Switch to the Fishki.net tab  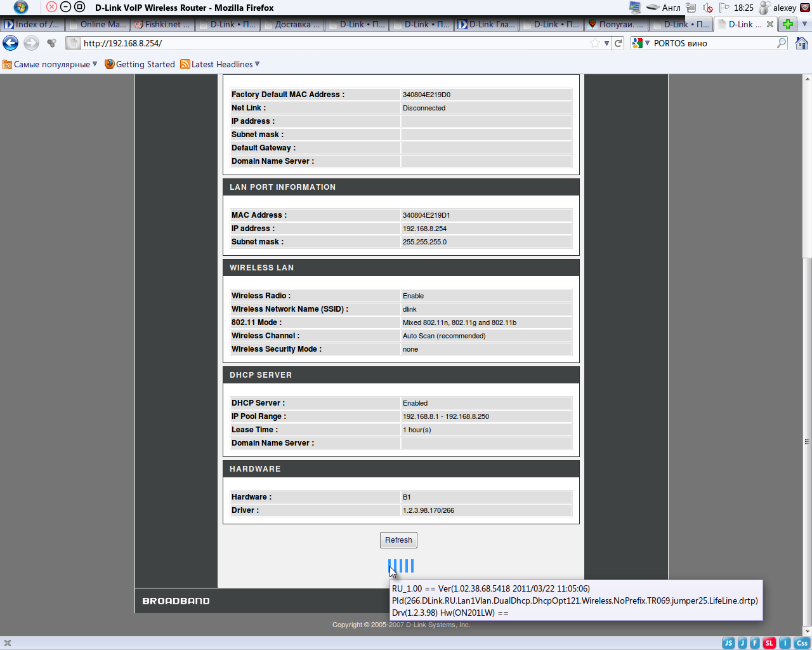click(x=162, y=24)
